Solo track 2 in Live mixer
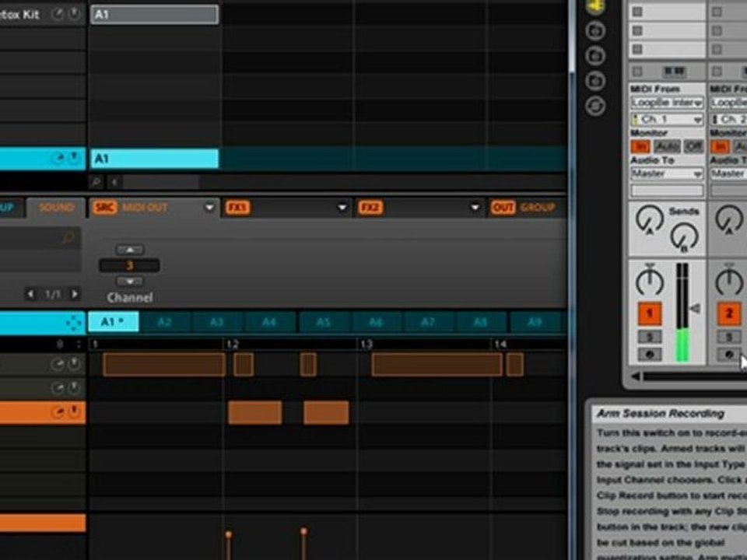Viewport: 747px width, 560px height. pyautogui.click(x=729, y=337)
